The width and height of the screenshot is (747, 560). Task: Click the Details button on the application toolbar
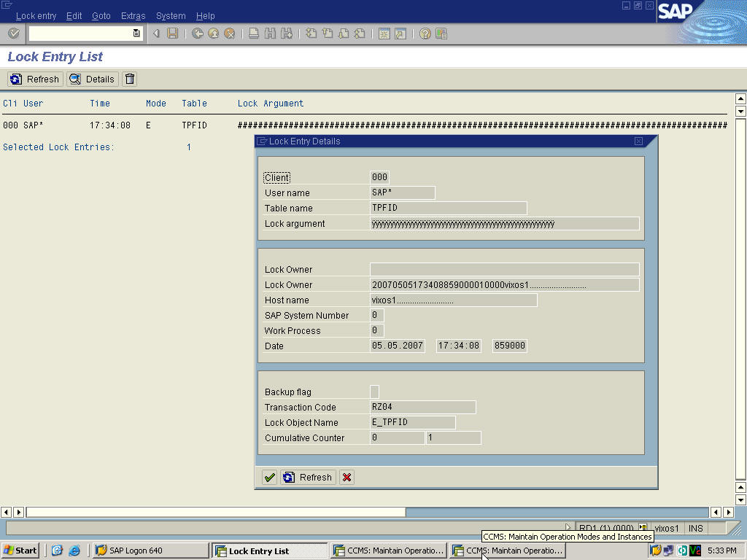[x=92, y=79]
